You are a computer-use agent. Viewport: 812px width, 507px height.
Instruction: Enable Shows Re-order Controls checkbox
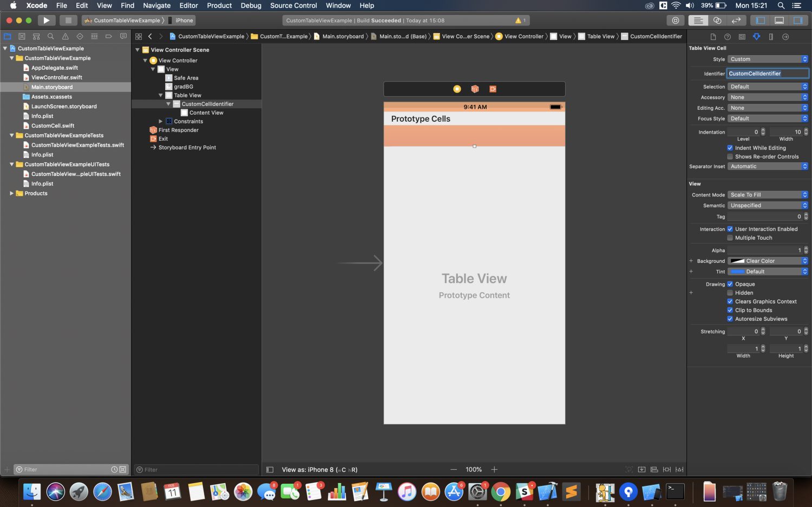pyautogui.click(x=730, y=156)
